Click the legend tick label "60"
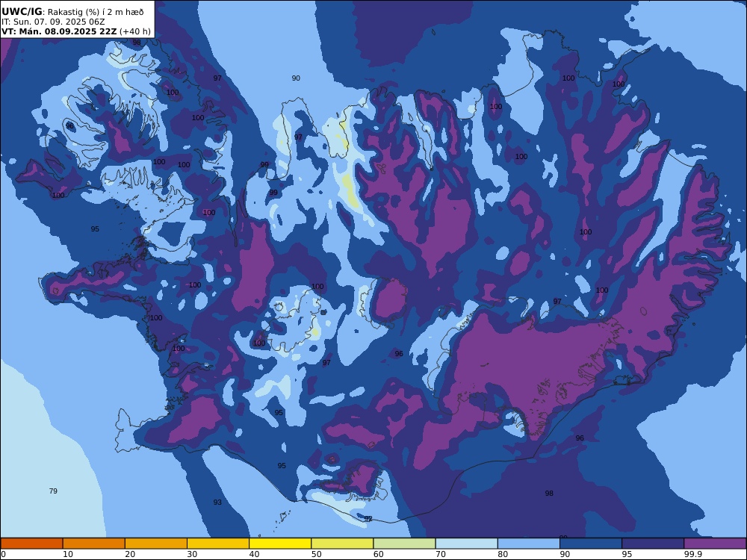 [378, 554]
